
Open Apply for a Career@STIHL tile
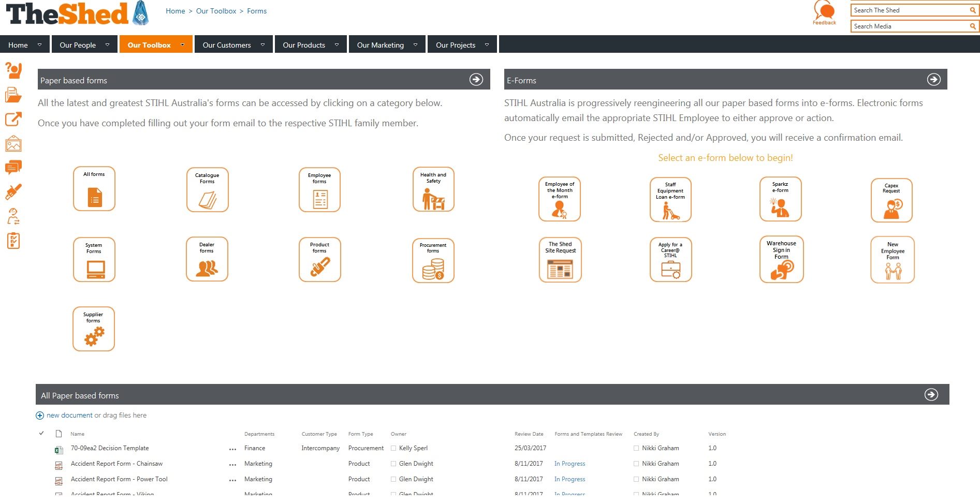670,259
